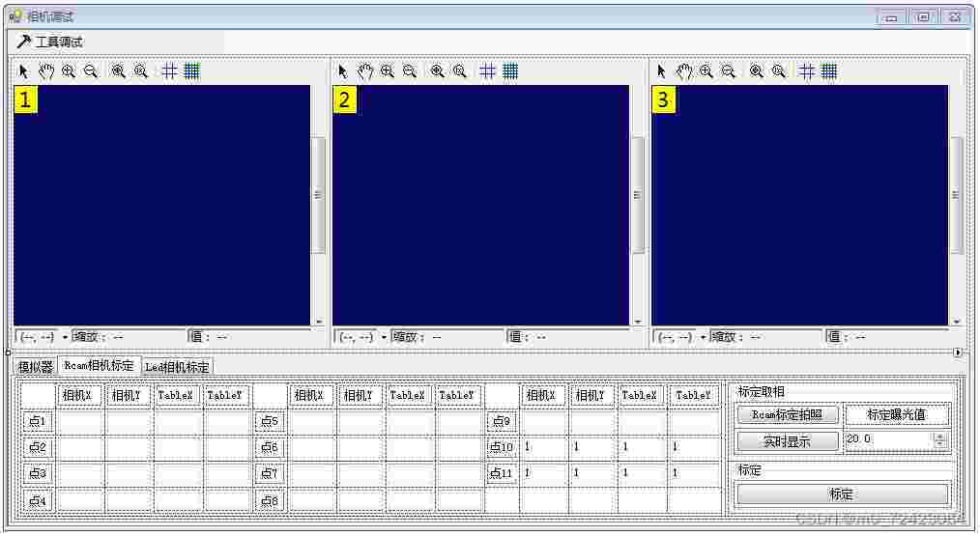Set 1x zoom in view 3 toolbar
This screenshot has height=536, width=980.
point(779,71)
